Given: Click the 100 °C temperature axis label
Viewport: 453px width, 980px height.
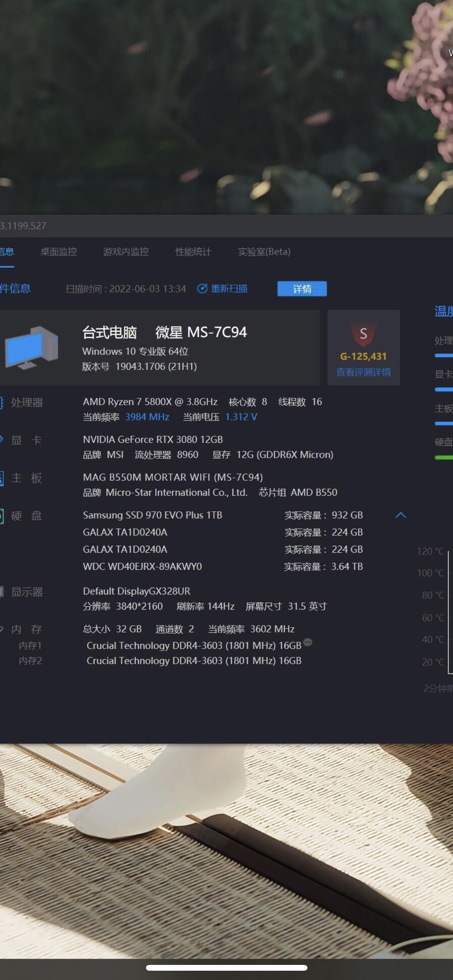Looking at the screenshot, I should pyautogui.click(x=431, y=573).
